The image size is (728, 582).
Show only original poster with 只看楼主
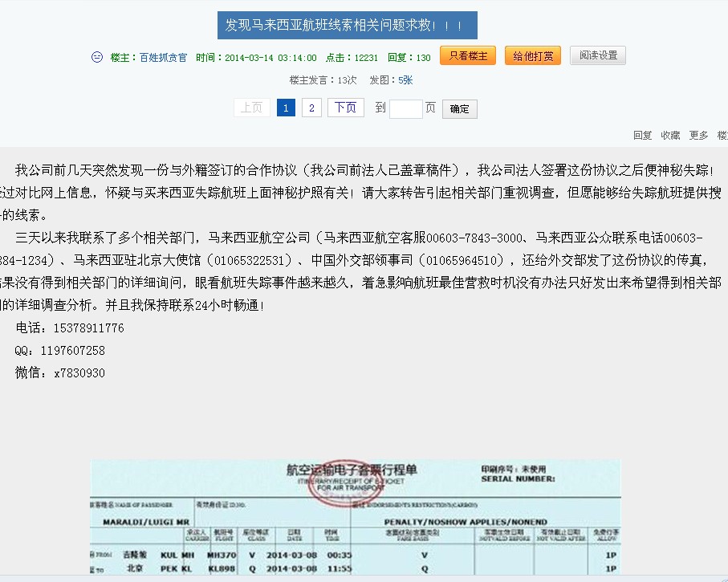pyautogui.click(x=468, y=55)
